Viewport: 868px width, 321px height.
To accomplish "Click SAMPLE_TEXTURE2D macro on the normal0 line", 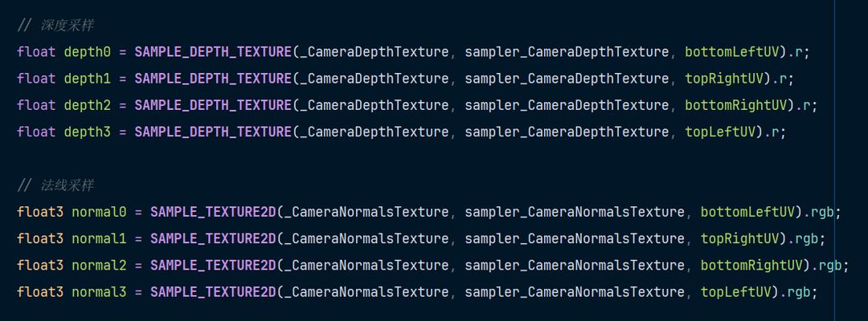I will [x=213, y=212].
